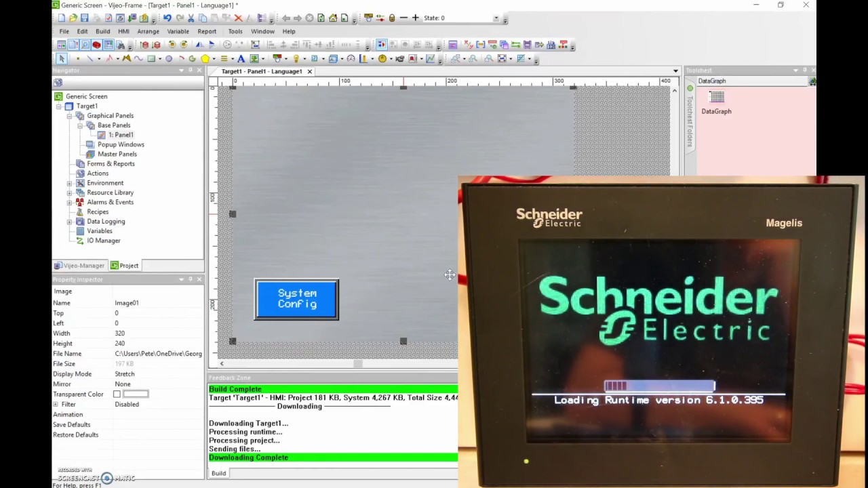Click the home panel icon in toolbar
Viewport: 868px width, 488px height.
(332, 18)
